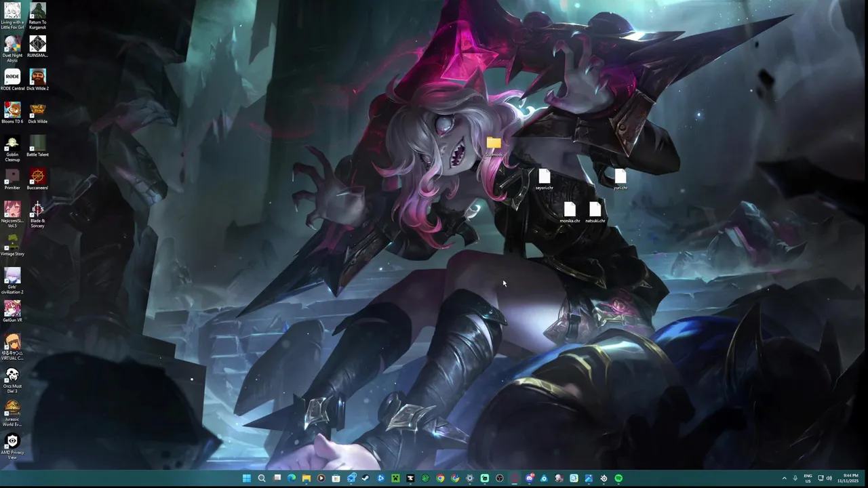Select the yuri.chr file

(x=620, y=180)
